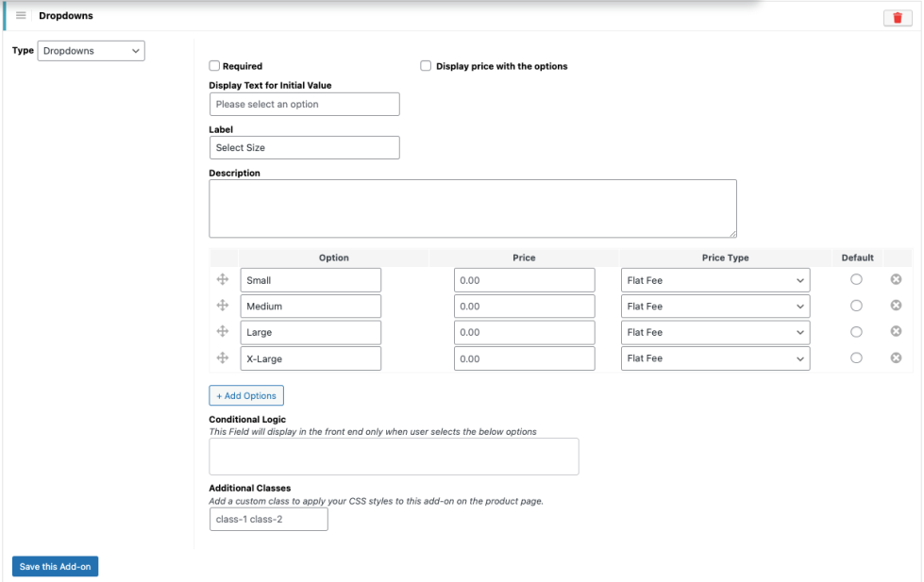The height and width of the screenshot is (582, 924).
Task: Remove the Large option row
Action: (x=896, y=331)
